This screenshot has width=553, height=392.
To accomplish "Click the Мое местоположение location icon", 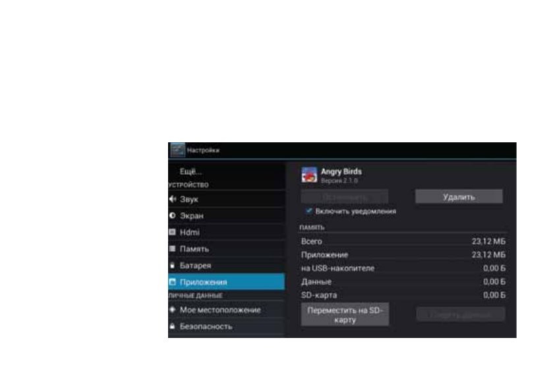I will click(x=173, y=310).
